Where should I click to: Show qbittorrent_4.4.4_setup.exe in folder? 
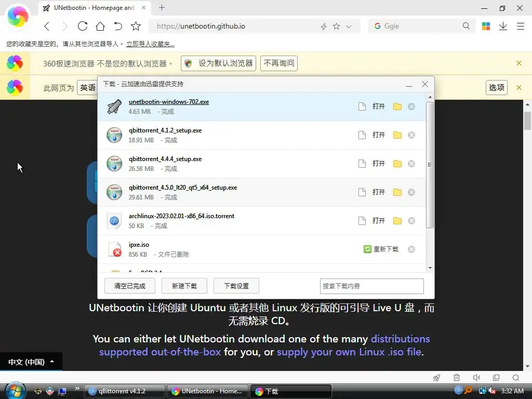397,164
